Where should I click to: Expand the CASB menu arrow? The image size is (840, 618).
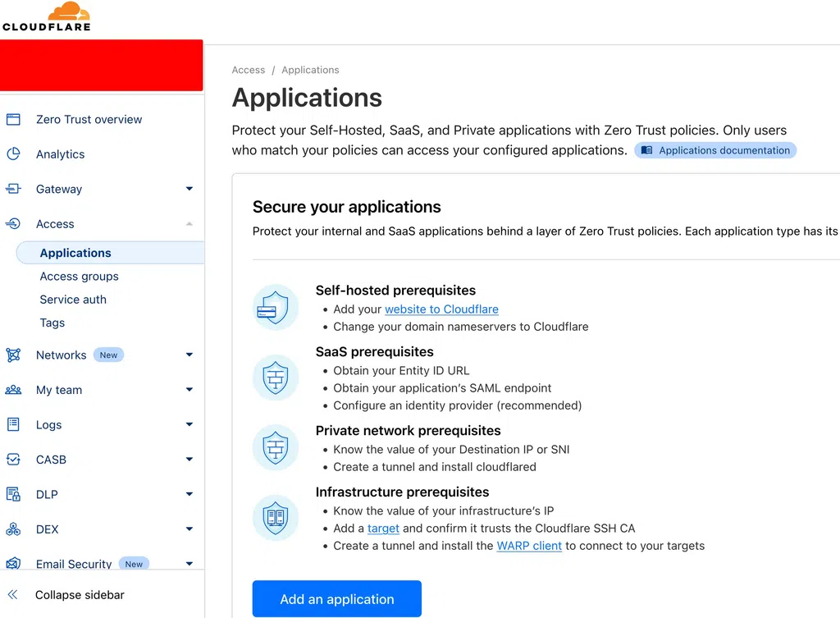189,460
